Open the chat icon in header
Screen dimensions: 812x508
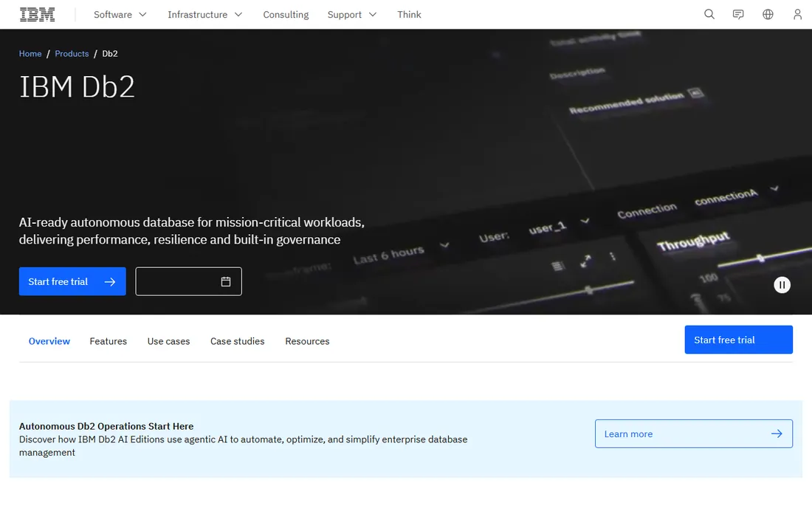coord(738,15)
